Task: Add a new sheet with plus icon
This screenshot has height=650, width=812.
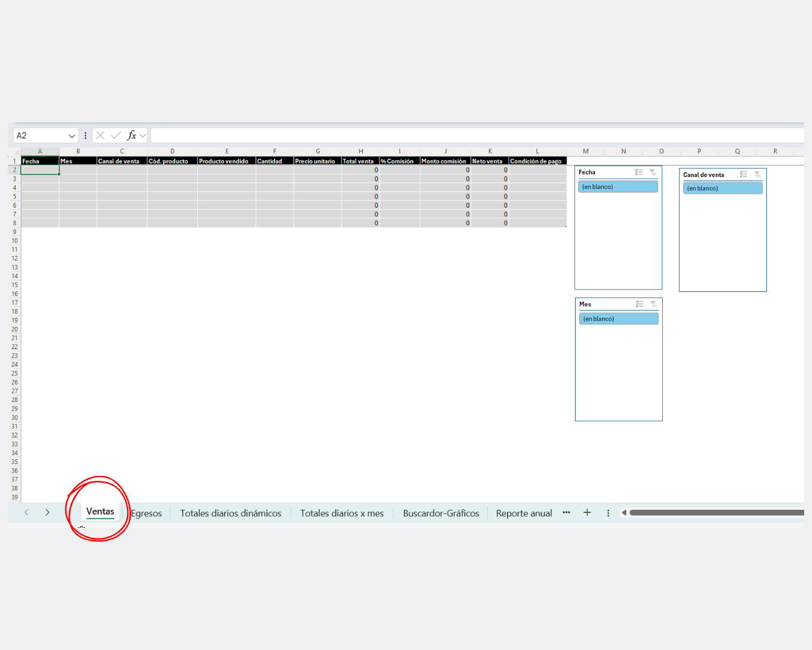Action: [587, 513]
